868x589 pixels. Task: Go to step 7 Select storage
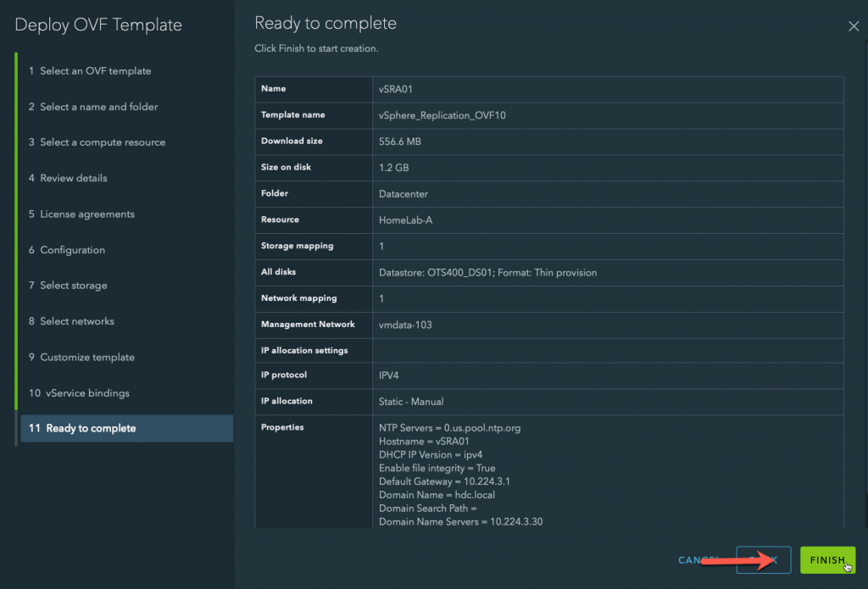coord(68,286)
